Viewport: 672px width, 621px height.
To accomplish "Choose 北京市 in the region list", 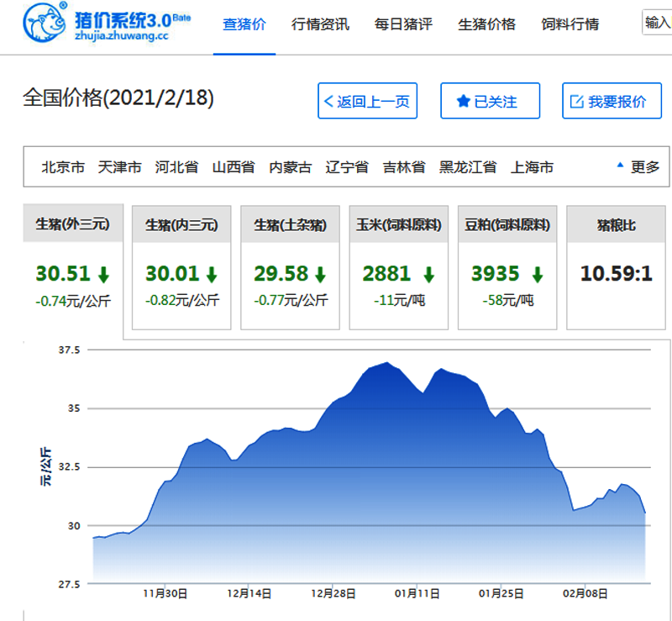I will tap(63, 167).
